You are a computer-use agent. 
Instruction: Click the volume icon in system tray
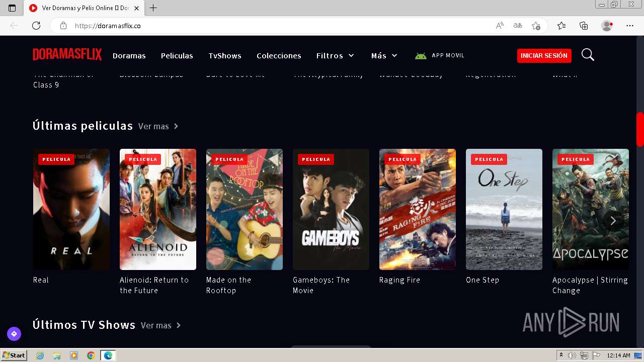(x=572, y=355)
